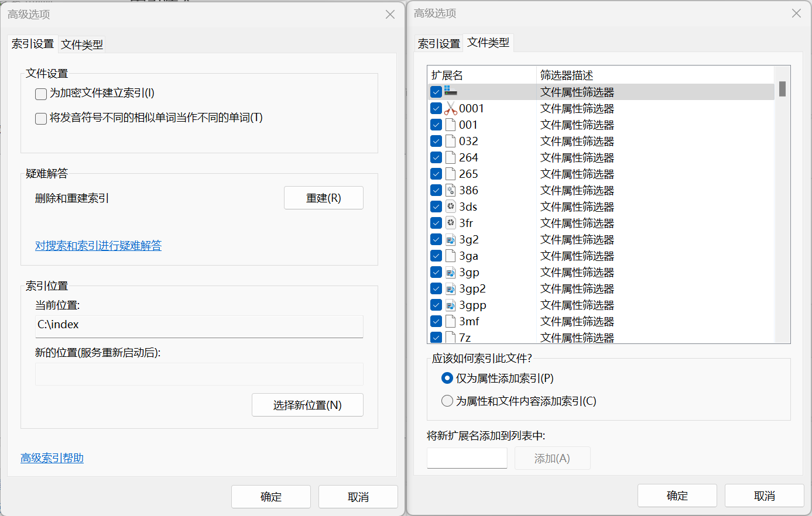Click the blank page icon beside 264

pos(450,157)
